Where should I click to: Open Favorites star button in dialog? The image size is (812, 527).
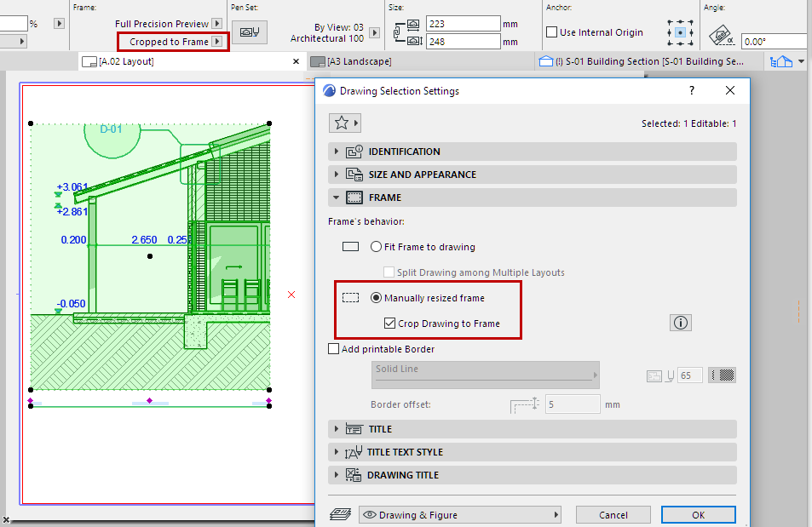coord(345,123)
